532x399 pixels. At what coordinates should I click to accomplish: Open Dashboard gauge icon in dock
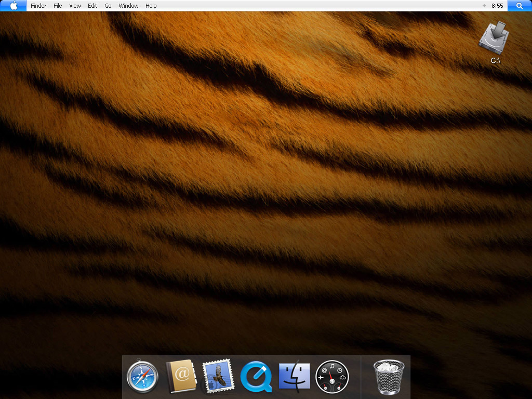coord(332,377)
